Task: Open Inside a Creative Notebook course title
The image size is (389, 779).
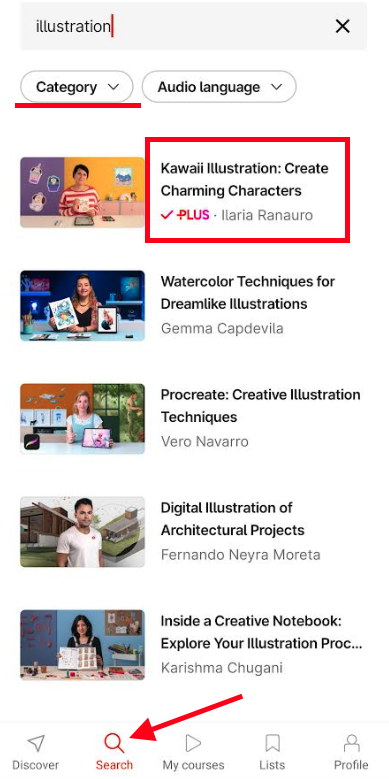Action: [261, 632]
